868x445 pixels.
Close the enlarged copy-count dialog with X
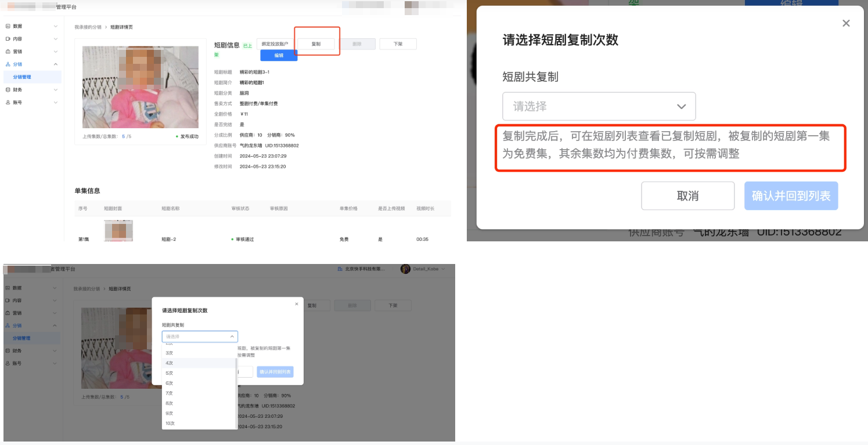point(846,23)
